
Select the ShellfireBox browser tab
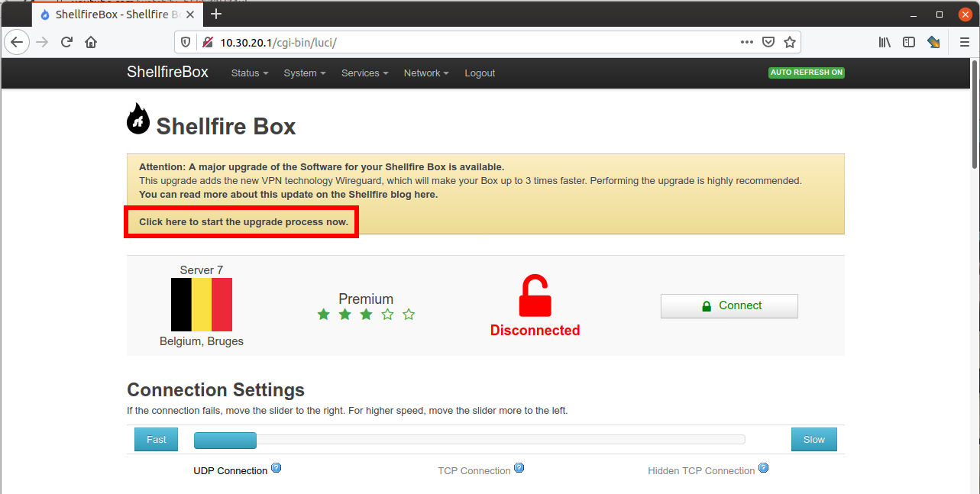click(x=118, y=15)
